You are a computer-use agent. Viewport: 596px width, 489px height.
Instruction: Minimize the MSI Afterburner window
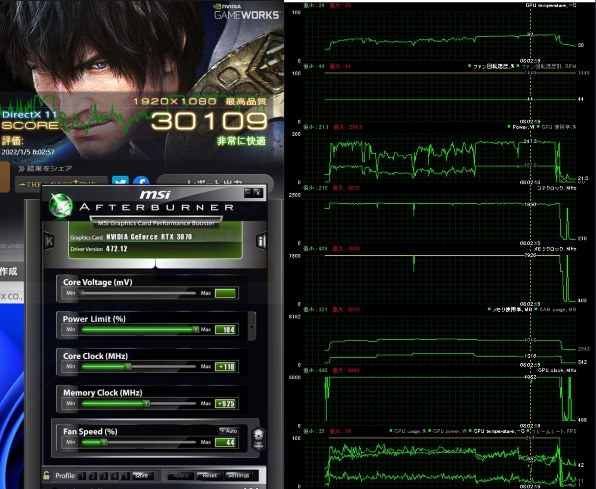coord(248,192)
